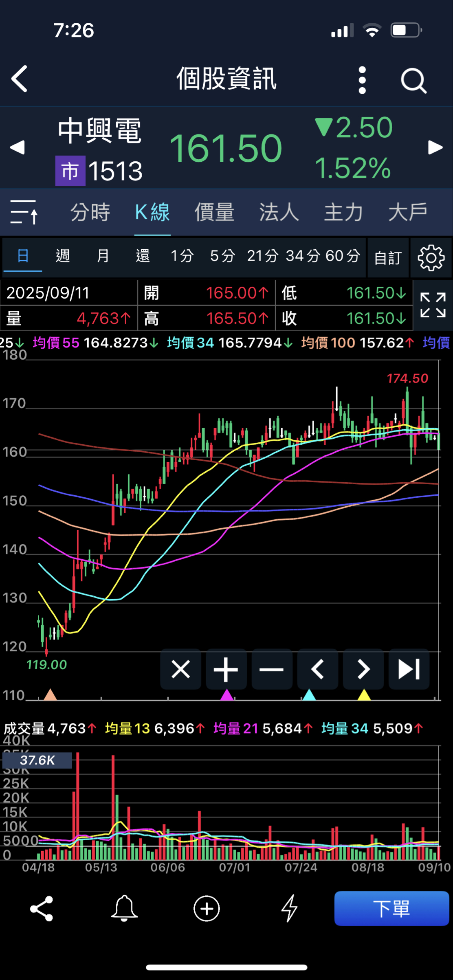Tap the 自訂 custom button

(x=388, y=258)
